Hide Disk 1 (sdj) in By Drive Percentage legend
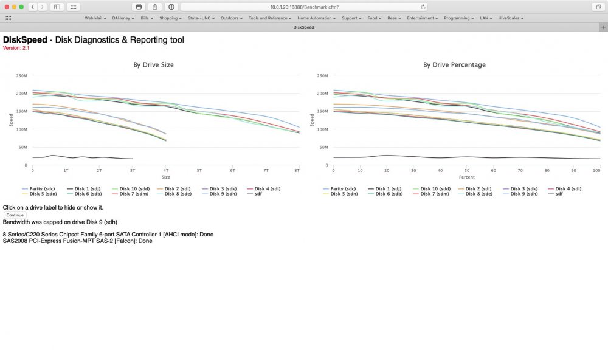Image resolution: width=608 pixels, height=364 pixels. (x=385, y=189)
